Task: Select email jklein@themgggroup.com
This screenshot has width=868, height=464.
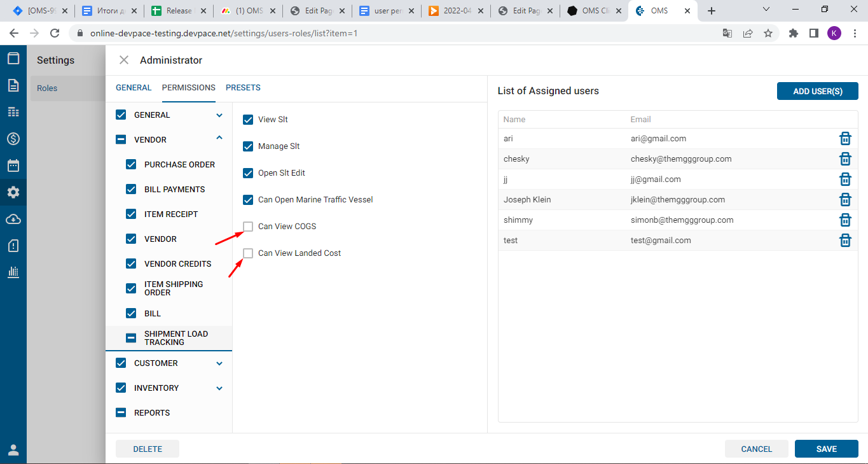Action: point(678,200)
